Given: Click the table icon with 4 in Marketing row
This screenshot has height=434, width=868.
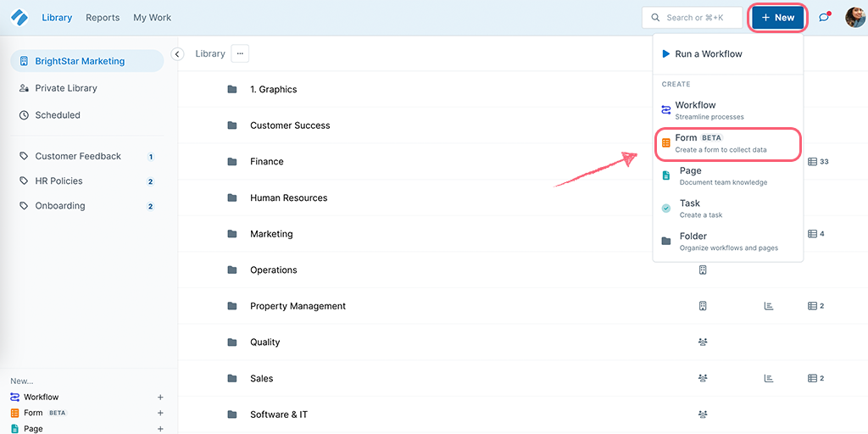Looking at the screenshot, I should pyautogui.click(x=816, y=234).
